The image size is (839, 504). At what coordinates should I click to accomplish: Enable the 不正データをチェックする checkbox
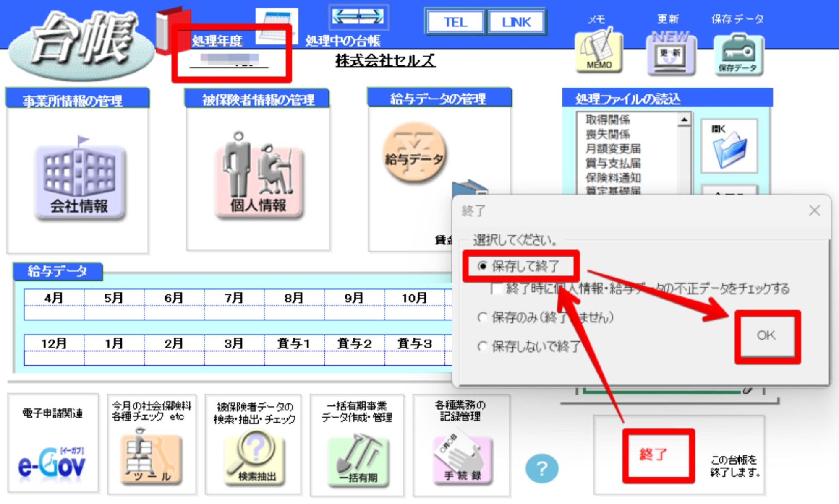pyautogui.click(x=497, y=288)
